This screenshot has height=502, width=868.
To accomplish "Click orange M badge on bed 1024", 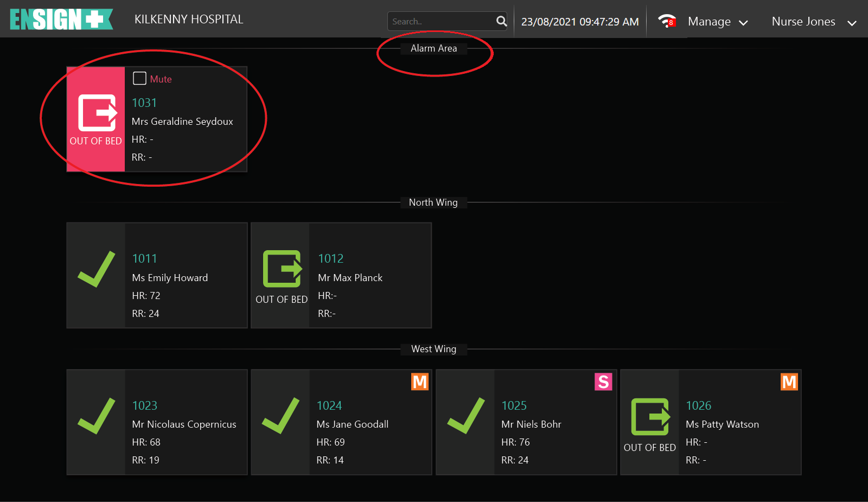I will click(420, 382).
